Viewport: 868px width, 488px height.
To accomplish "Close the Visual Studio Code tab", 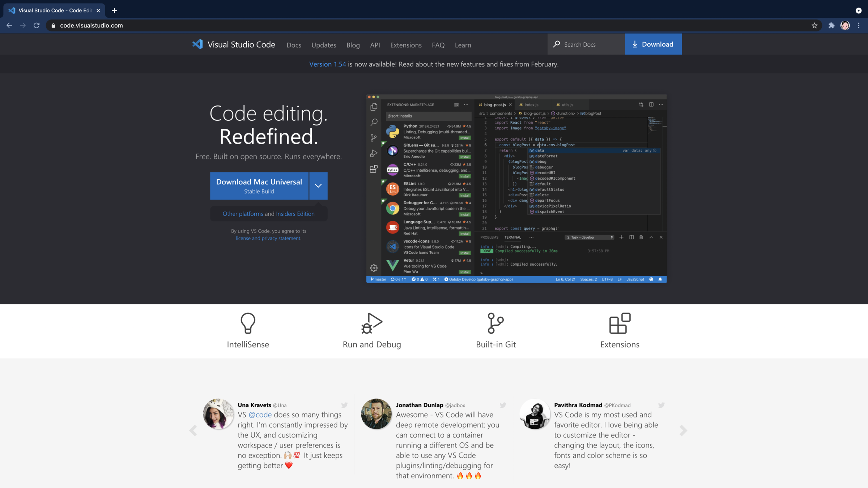I will point(98,10).
